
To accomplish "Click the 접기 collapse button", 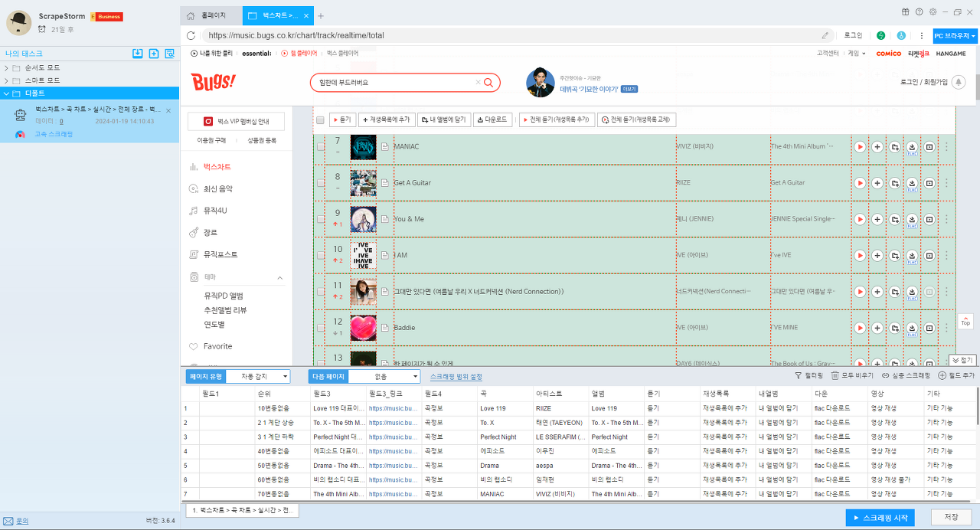I will coord(962,360).
